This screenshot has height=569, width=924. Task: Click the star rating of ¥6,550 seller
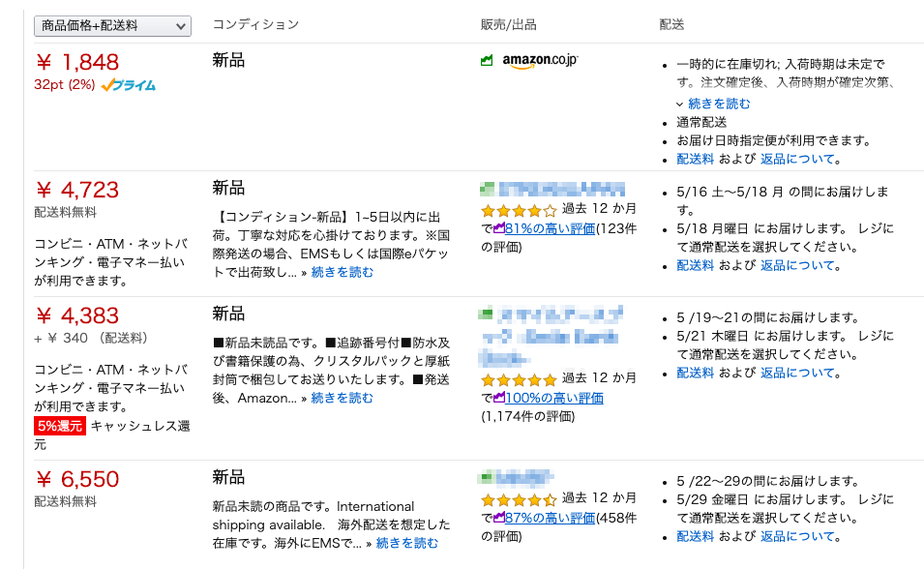click(x=519, y=499)
